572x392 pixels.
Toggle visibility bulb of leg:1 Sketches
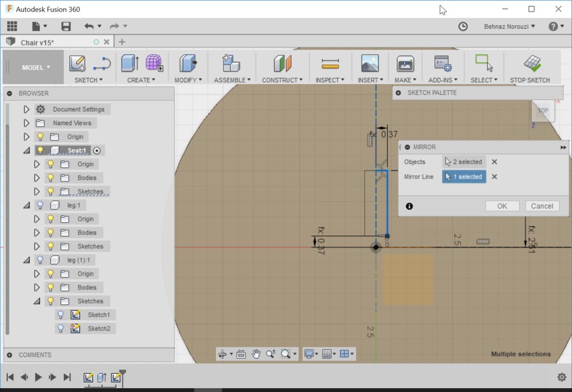[50, 247]
